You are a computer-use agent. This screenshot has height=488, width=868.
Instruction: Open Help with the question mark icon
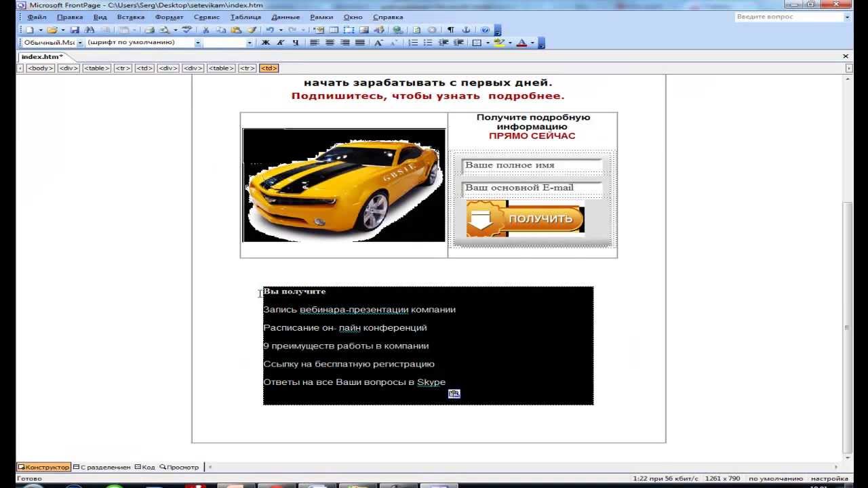485,30
